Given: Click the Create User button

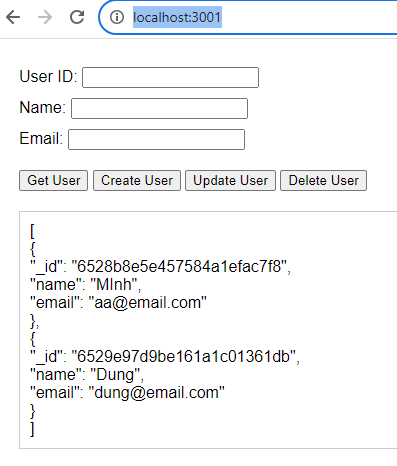Looking at the screenshot, I should (x=137, y=181).
